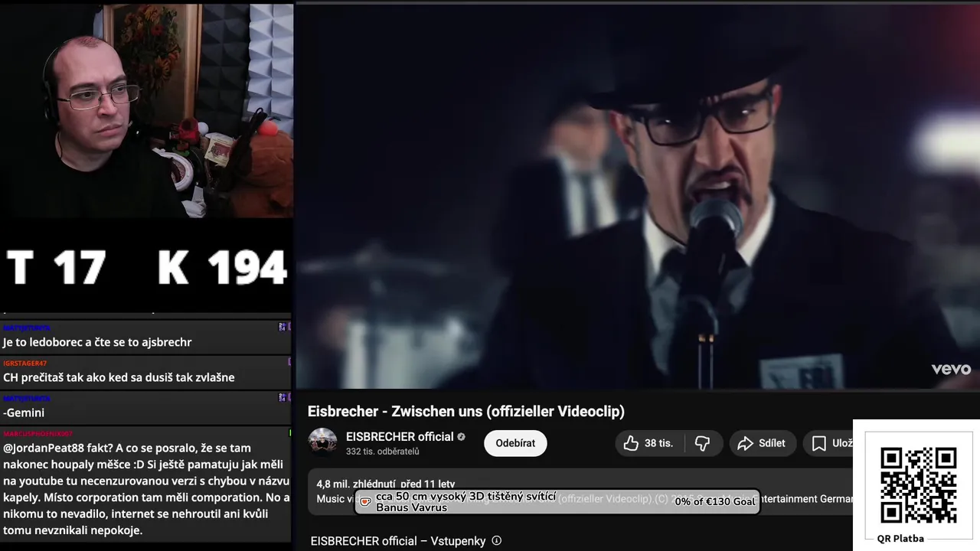Click the EISBRECHER official – Vstupenky heading
Viewport: 980px width, 551px height.
click(398, 540)
